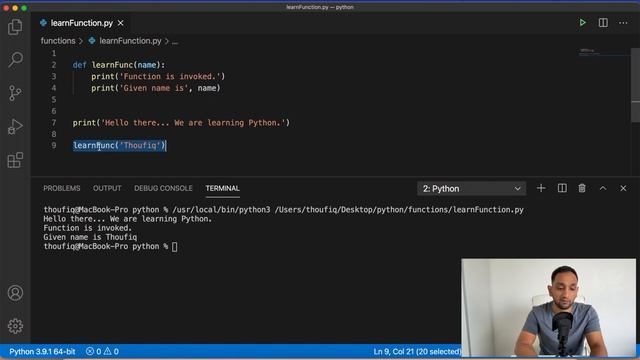
Task: Click terminal output 'Function is invoked.'
Action: click(x=88, y=228)
